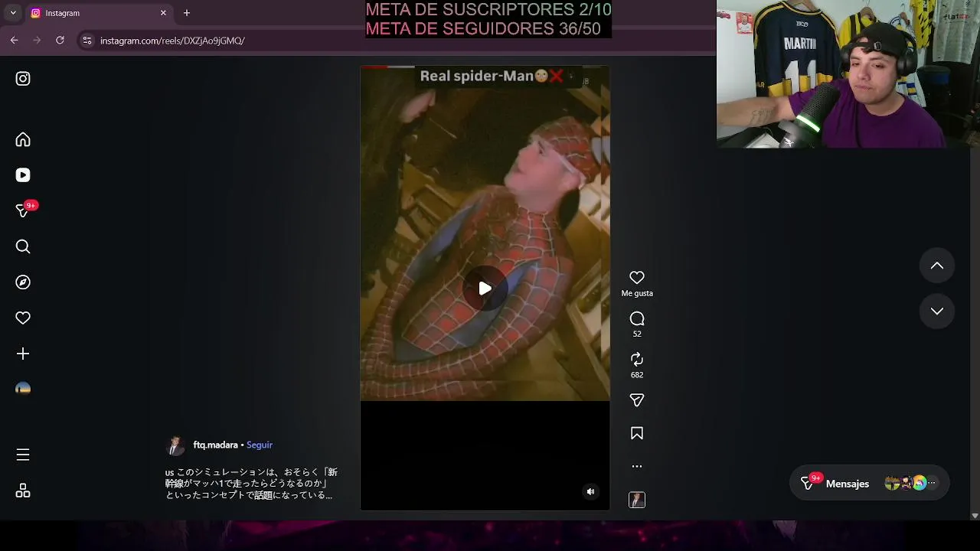This screenshot has width=980, height=551.
Task: Open the Mensajes floating panel
Action: click(x=869, y=483)
